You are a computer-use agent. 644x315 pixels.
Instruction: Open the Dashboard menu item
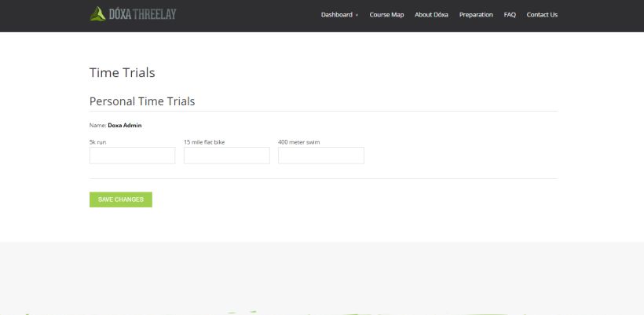coord(336,15)
